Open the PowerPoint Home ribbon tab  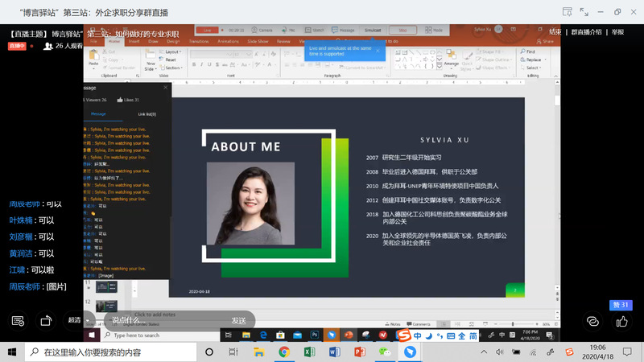point(114,42)
